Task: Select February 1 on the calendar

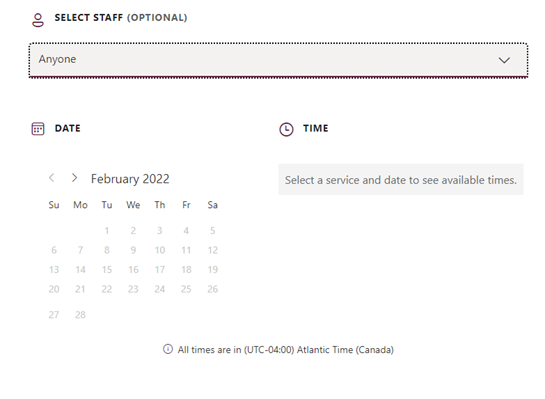Action: pos(107,231)
